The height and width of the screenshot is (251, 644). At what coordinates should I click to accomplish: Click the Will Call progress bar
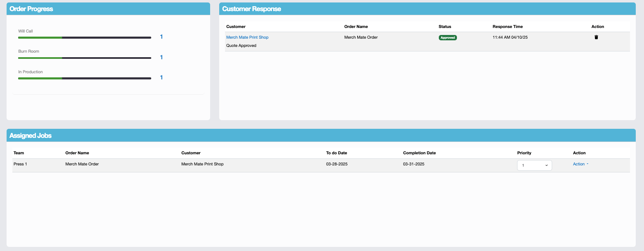84,37
